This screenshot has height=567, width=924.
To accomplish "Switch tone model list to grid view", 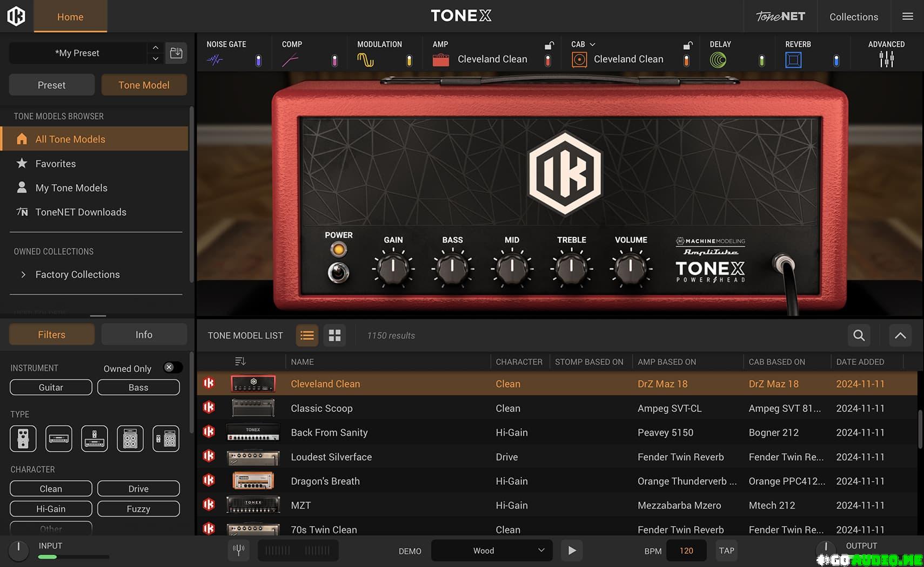I will (334, 335).
